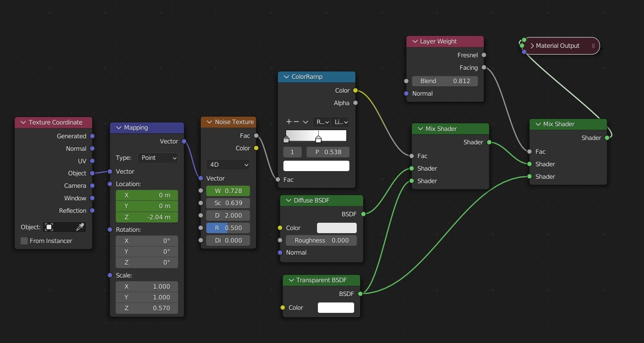The width and height of the screenshot is (644, 343).
Task: Select the black color stop marker
Action: [286, 139]
